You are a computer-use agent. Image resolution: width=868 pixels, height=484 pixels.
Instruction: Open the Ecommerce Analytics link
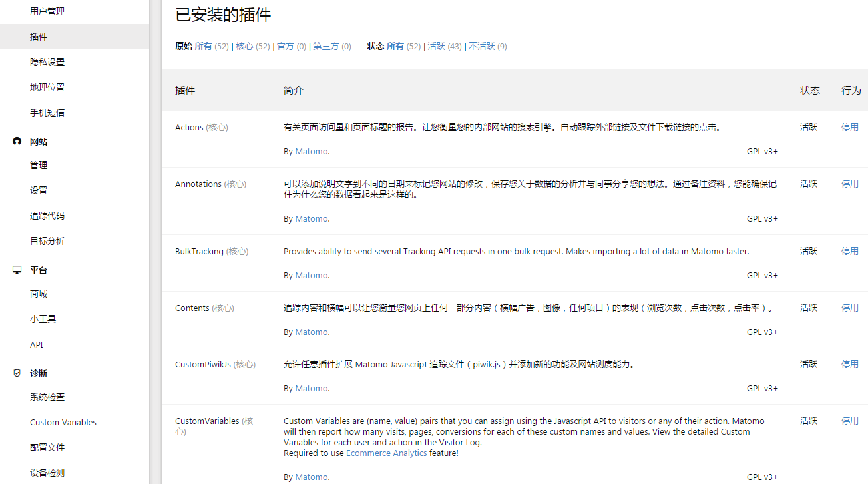pos(387,453)
